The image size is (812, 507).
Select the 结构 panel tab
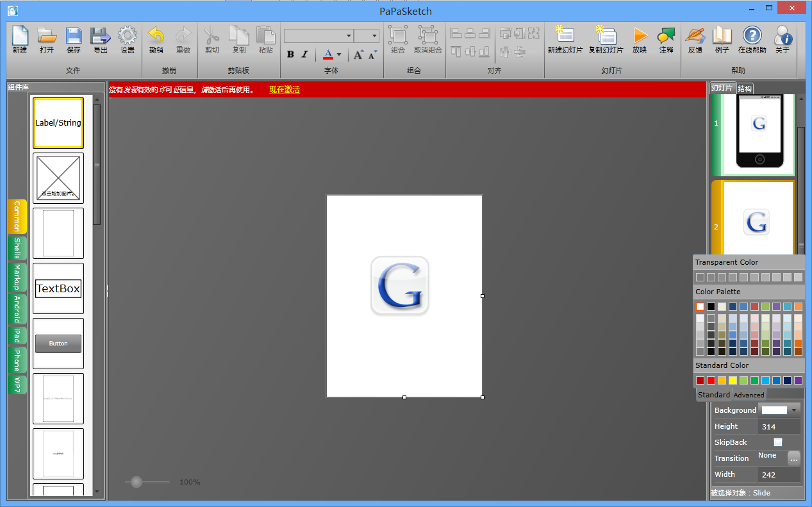pyautogui.click(x=745, y=88)
